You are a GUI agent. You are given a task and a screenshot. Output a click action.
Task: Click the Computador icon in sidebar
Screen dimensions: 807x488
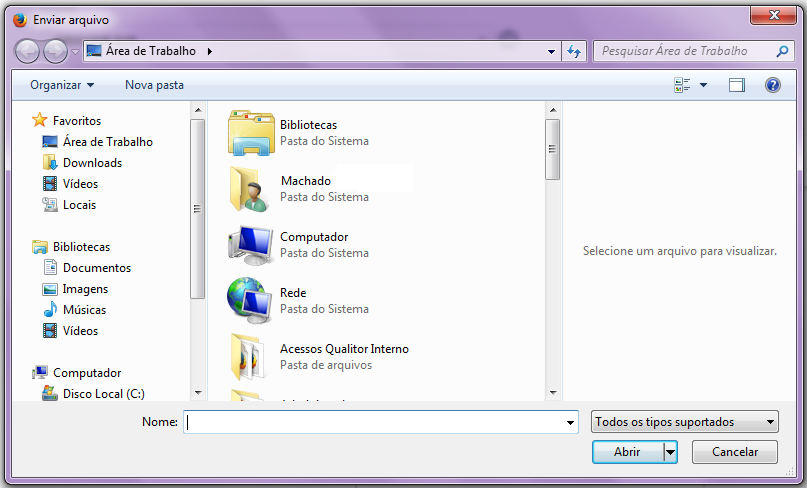(x=40, y=372)
